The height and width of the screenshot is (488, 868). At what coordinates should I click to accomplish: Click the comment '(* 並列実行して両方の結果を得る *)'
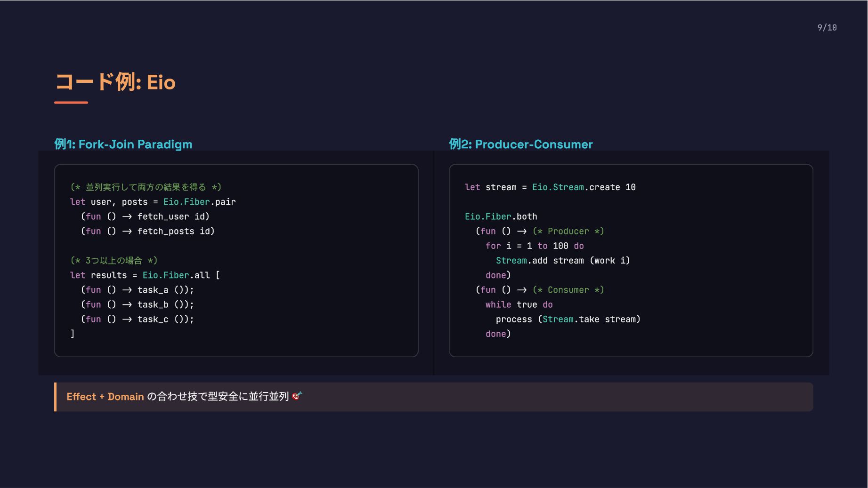click(x=146, y=187)
